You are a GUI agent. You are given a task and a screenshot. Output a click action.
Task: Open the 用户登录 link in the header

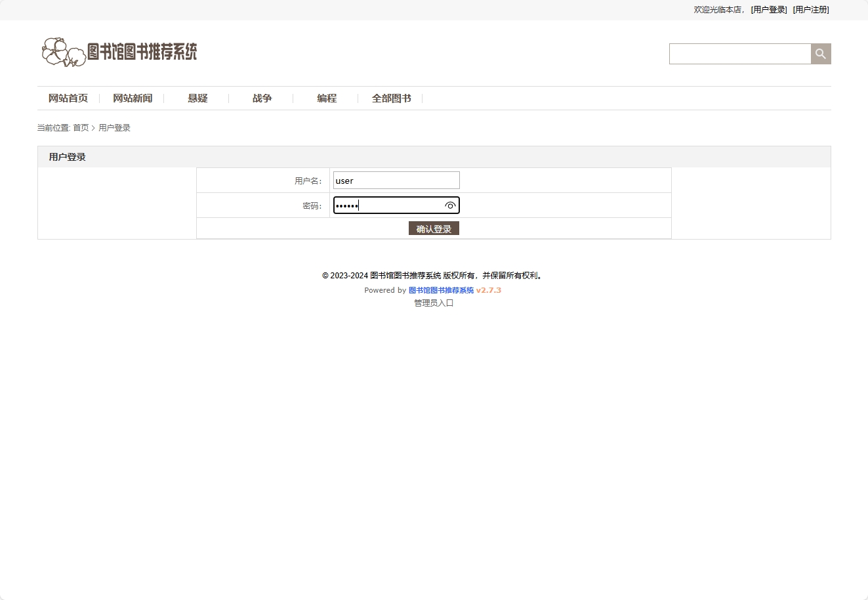pos(768,10)
